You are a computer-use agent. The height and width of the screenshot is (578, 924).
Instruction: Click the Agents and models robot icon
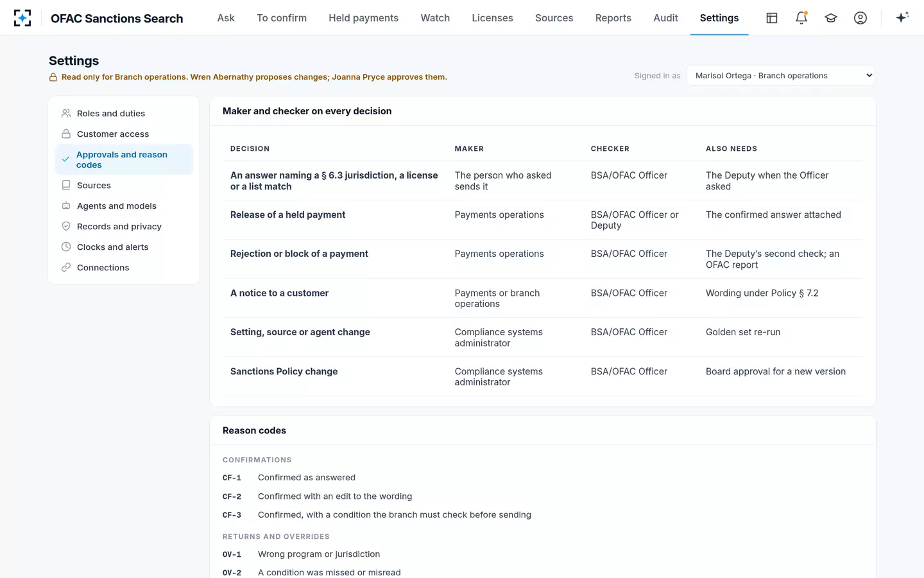(66, 206)
